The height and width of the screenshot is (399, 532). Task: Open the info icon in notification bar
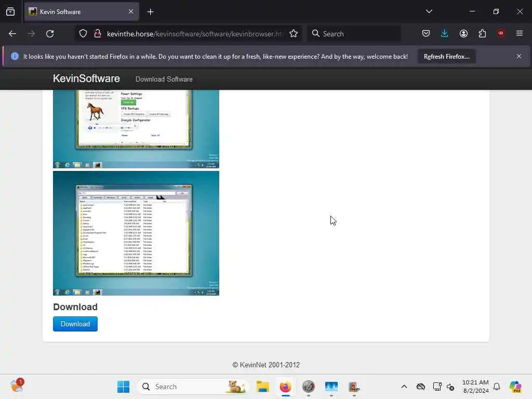point(15,56)
